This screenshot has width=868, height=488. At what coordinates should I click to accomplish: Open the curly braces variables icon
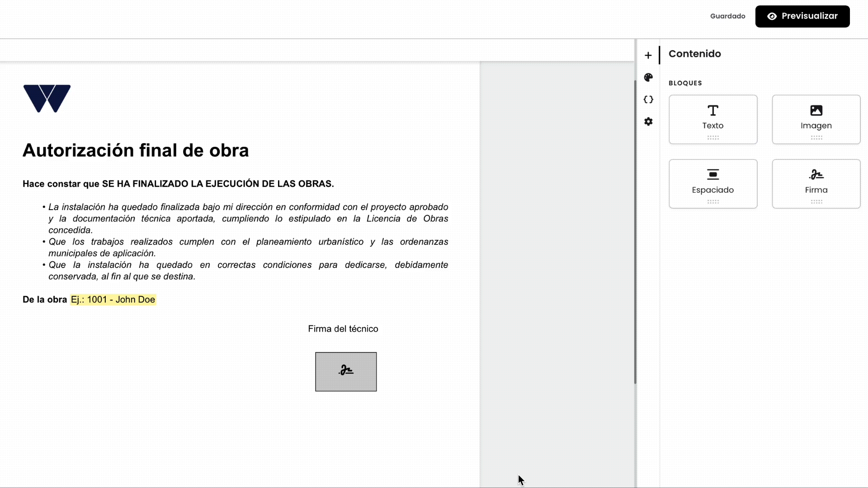point(648,99)
